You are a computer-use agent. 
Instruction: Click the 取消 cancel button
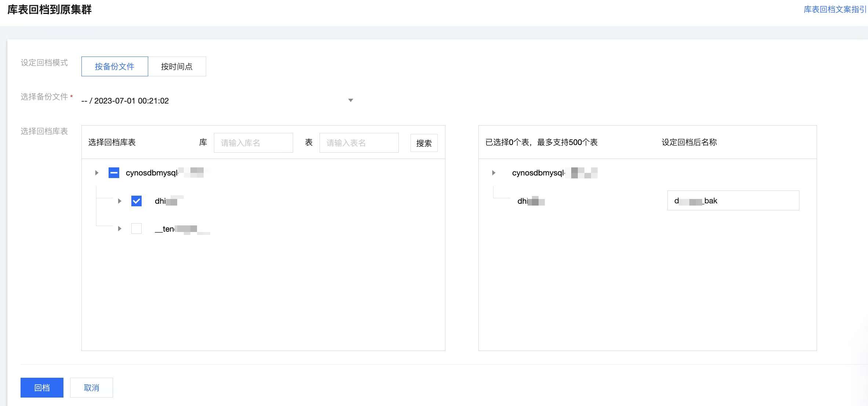coord(91,388)
